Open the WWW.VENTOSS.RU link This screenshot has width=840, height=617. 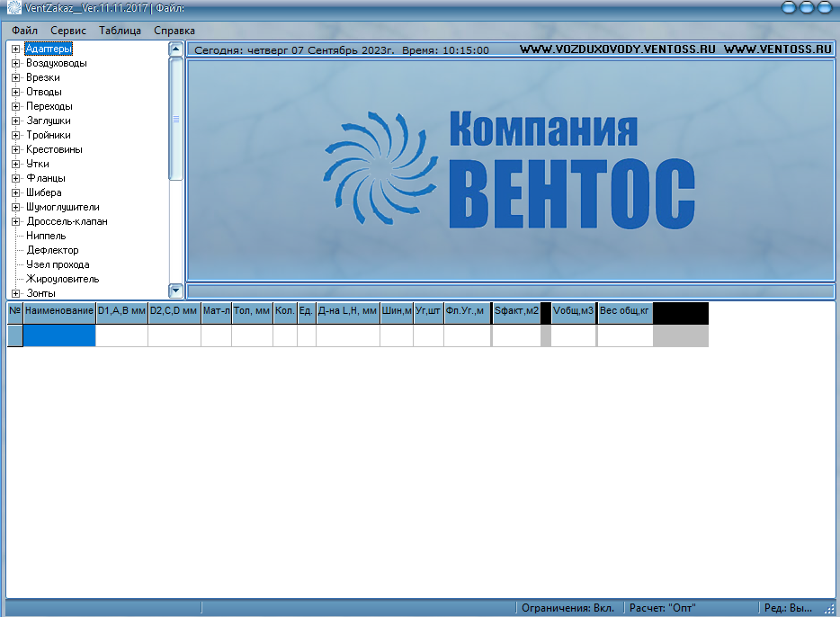[778, 49]
